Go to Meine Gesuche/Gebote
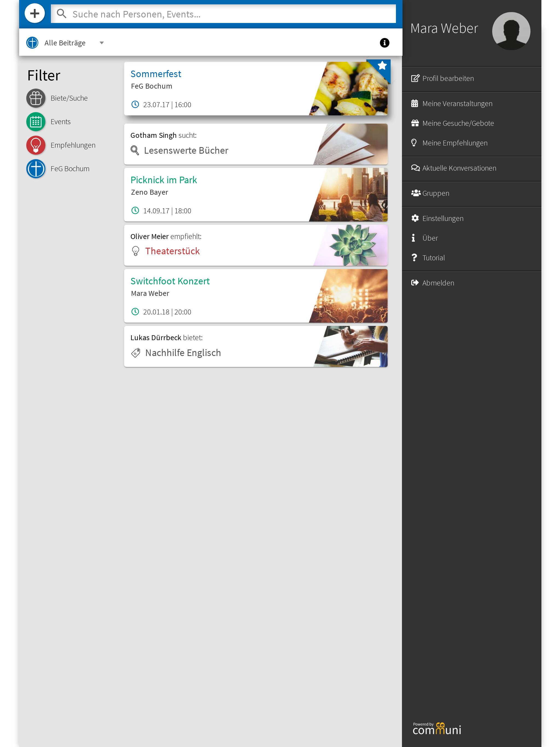This screenshot has width=560, height=747. click(x=458, y=123)
